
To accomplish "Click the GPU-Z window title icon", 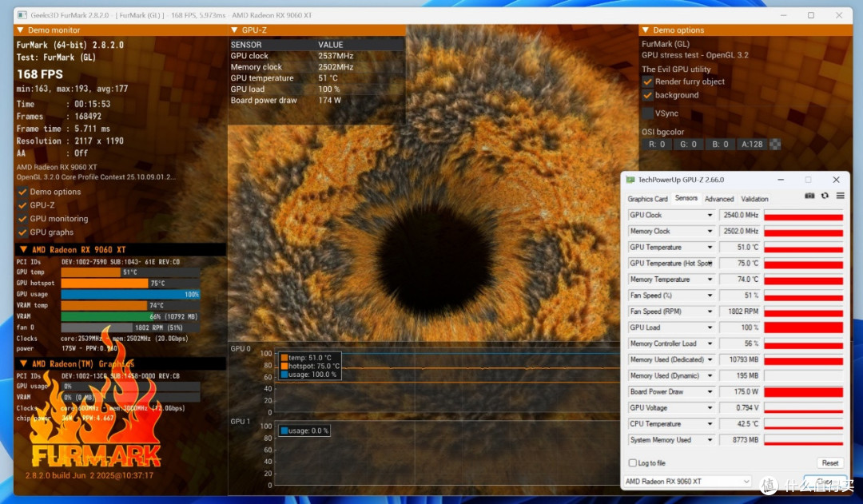I will pos(630,180).
